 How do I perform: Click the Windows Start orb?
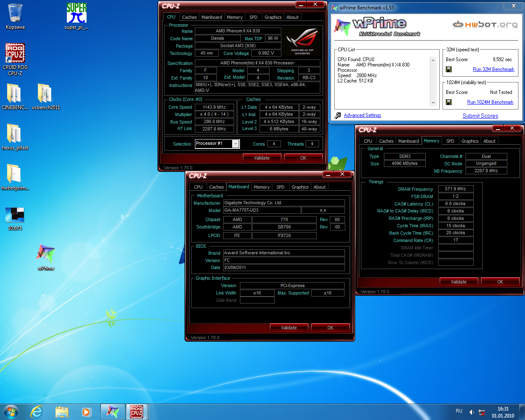click(x=11, y=411)
